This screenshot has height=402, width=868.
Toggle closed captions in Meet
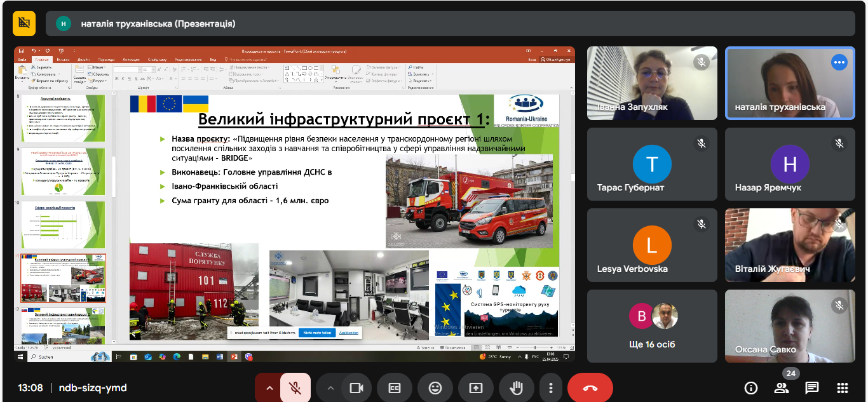click(x=395, y=388)
